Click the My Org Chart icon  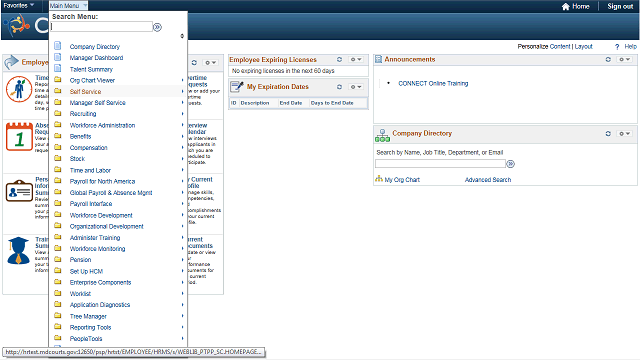[379, 179]
